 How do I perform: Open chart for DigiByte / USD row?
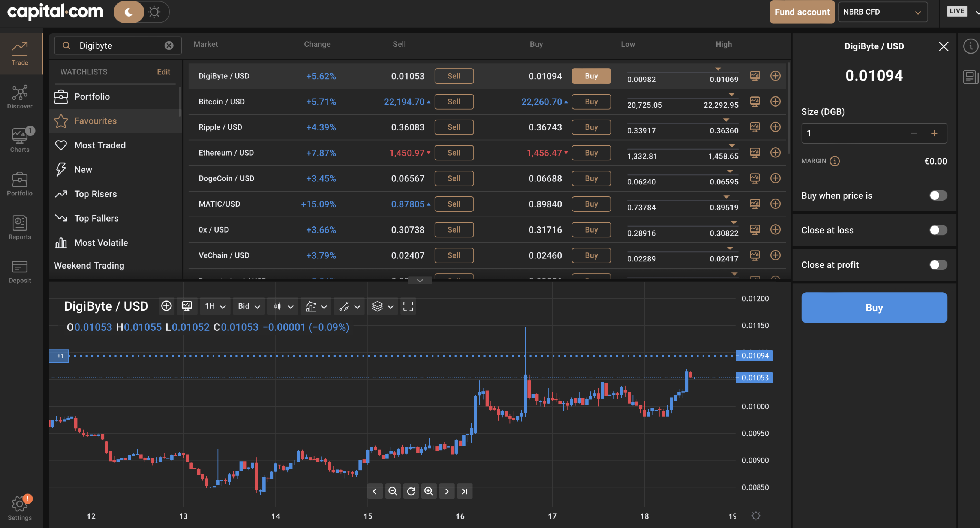click(755, 76)
